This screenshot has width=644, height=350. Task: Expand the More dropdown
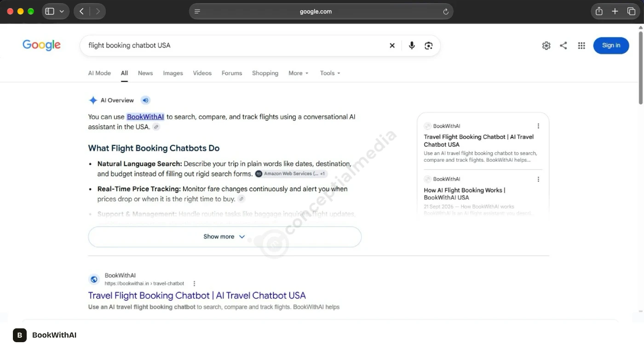point(299,73)
